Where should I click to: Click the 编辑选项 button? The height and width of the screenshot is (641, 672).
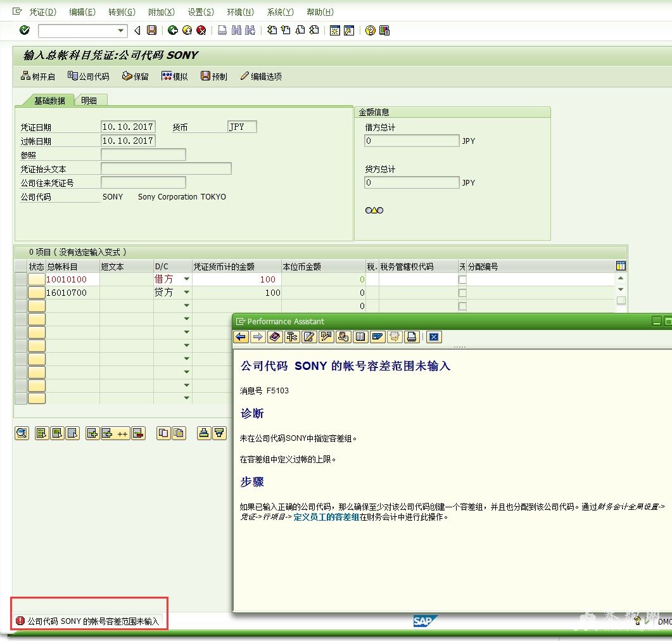(261, 76)
